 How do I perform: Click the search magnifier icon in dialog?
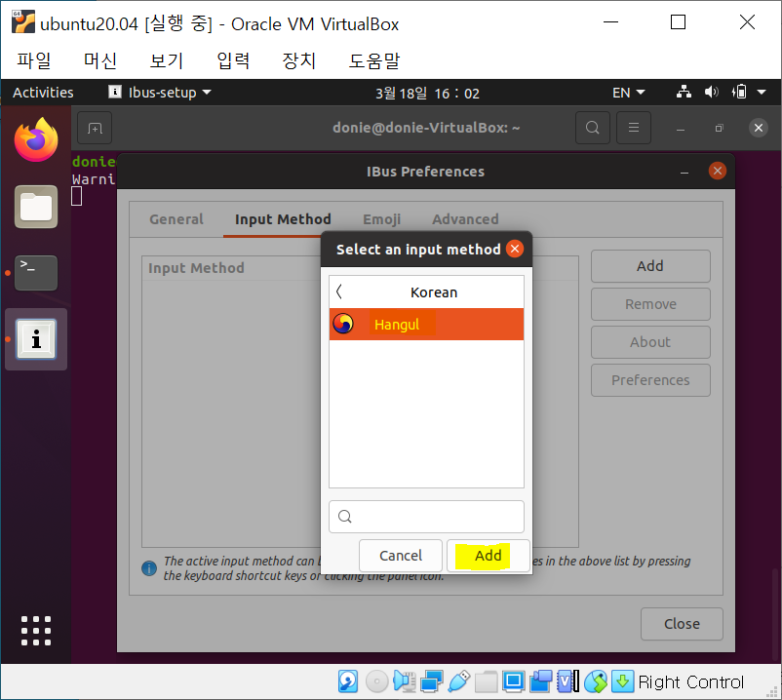pyautogui.click(x=344, y=517)
